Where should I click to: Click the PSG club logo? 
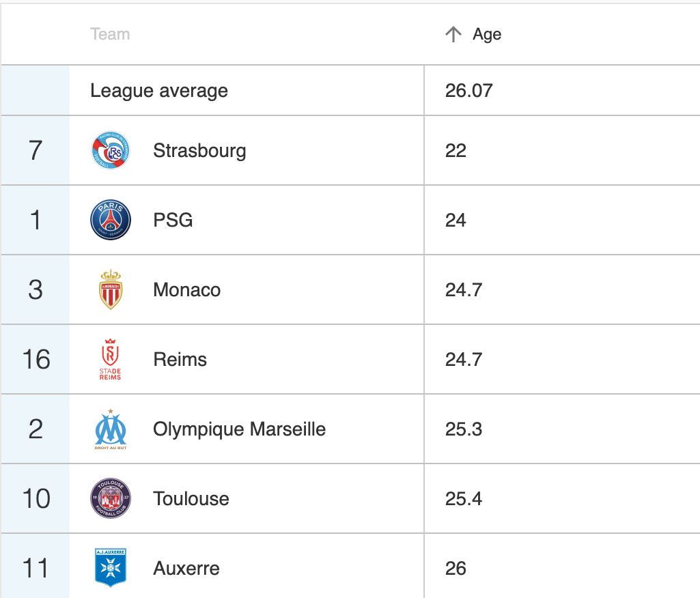pos(111,220)
